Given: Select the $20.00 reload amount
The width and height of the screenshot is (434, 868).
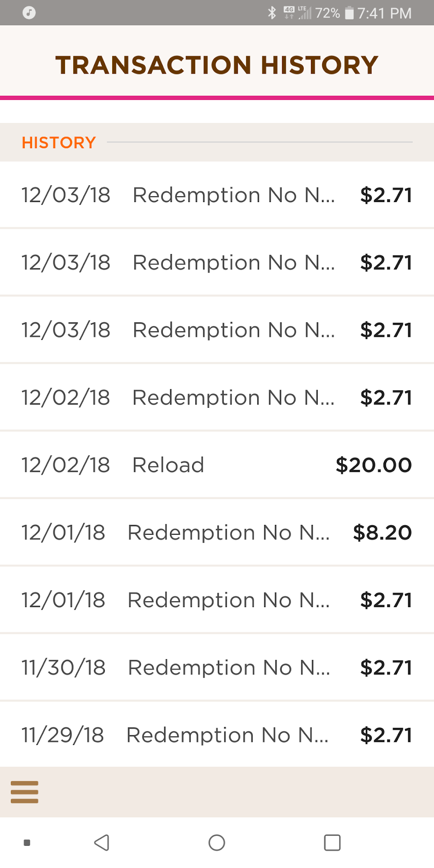Looking at the screenshot, I should click(x=373, y=465).
